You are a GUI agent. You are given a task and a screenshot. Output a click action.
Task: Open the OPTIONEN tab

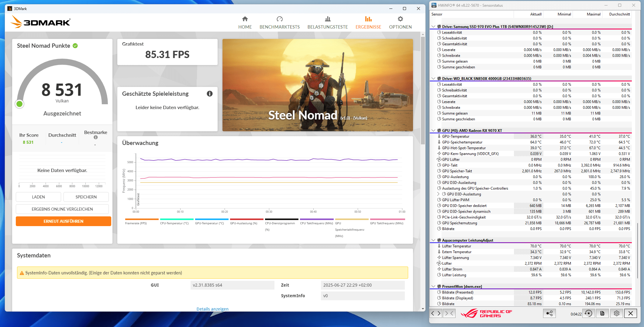click(401, 23)
